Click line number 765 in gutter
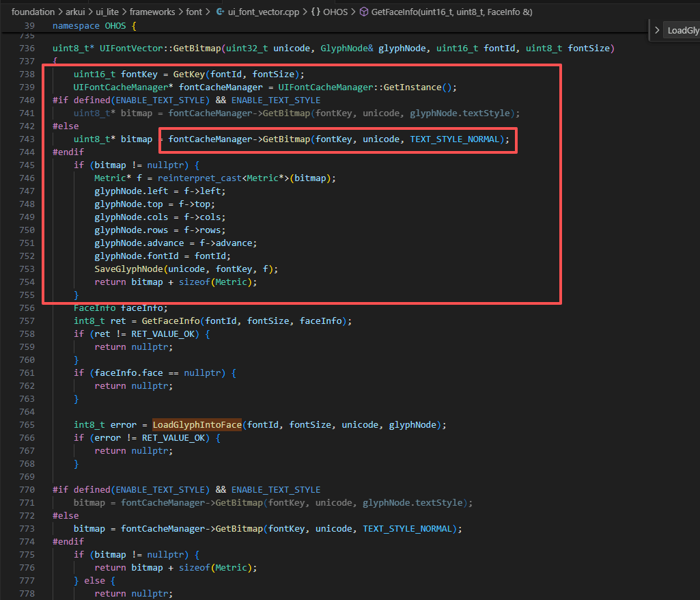700x600 pixels. (27, 424)
